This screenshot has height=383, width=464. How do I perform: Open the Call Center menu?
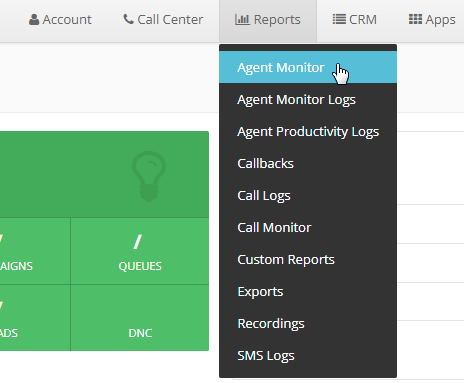tap(163, 20)
